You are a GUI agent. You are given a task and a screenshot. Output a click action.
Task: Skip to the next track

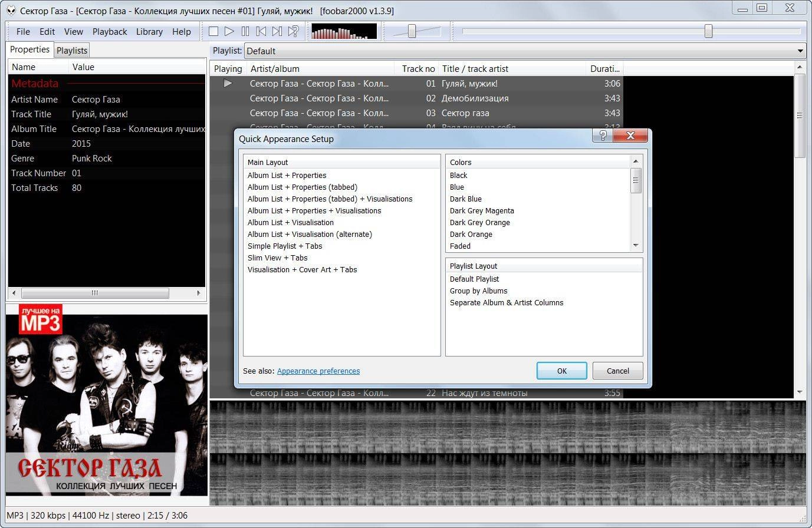pyautogui.click(x=277, y=31)
